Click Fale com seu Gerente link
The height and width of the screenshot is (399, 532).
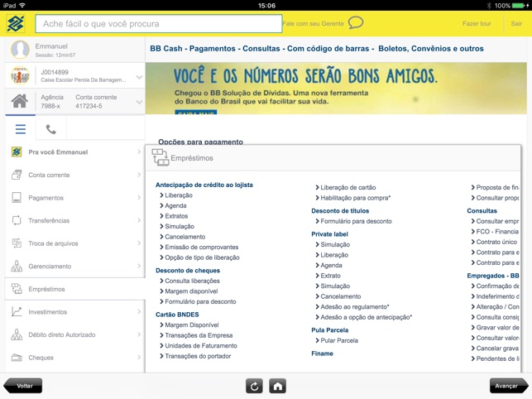pos(314,23)
